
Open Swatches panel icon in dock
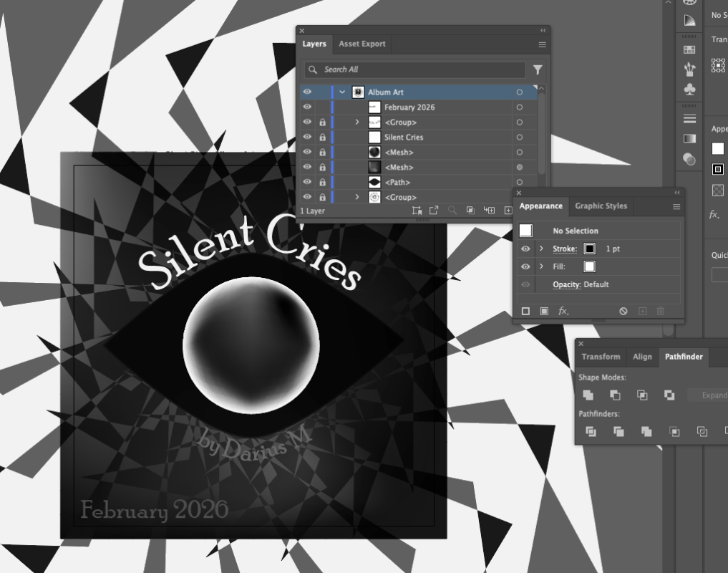(x=689, y=49)
